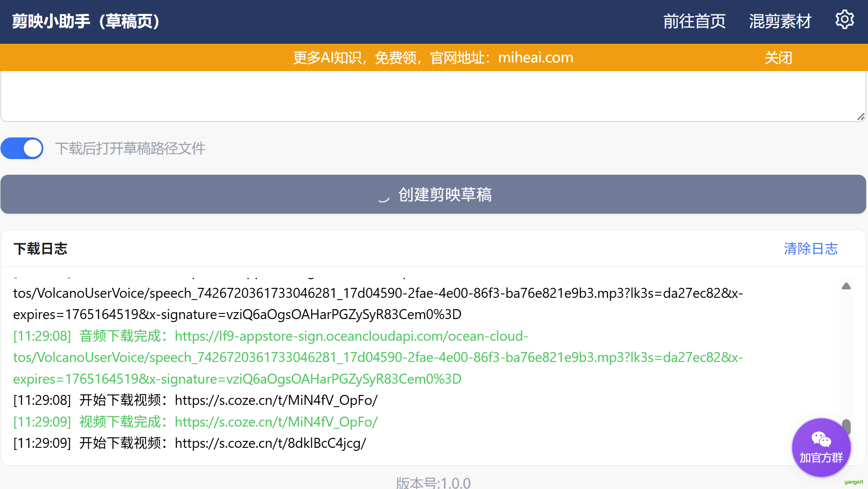The image size is (868, 489).
Task: Click the loading spinner on create button
Action: click(384, 196)
